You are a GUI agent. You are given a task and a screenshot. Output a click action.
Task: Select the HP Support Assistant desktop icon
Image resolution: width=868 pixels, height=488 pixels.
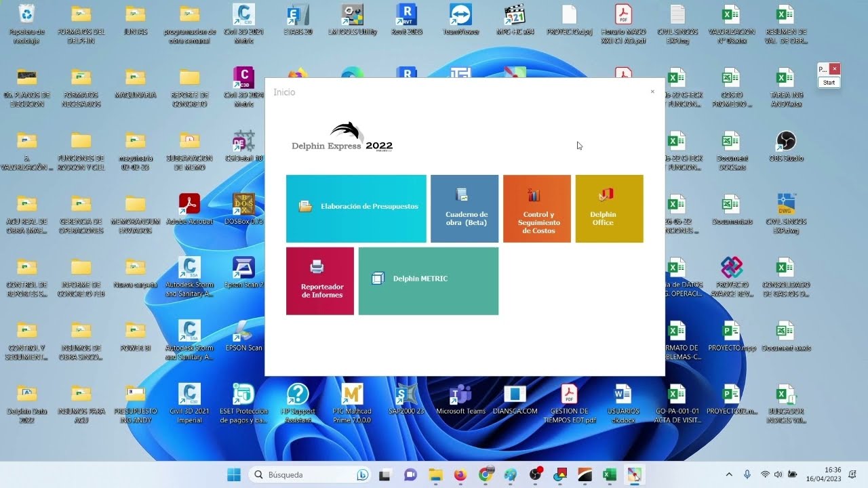click(298, 403)
